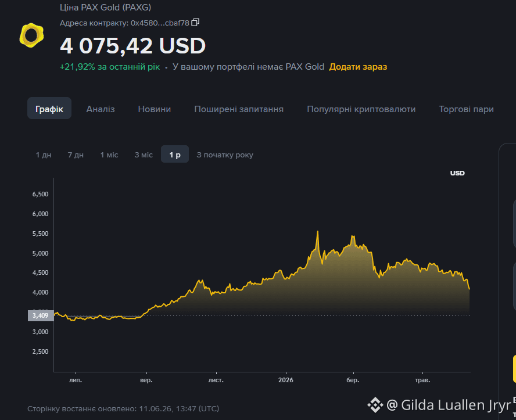516x420 pixels.
Task: Click the 6,500 axis label
Action: pos(40,194)
